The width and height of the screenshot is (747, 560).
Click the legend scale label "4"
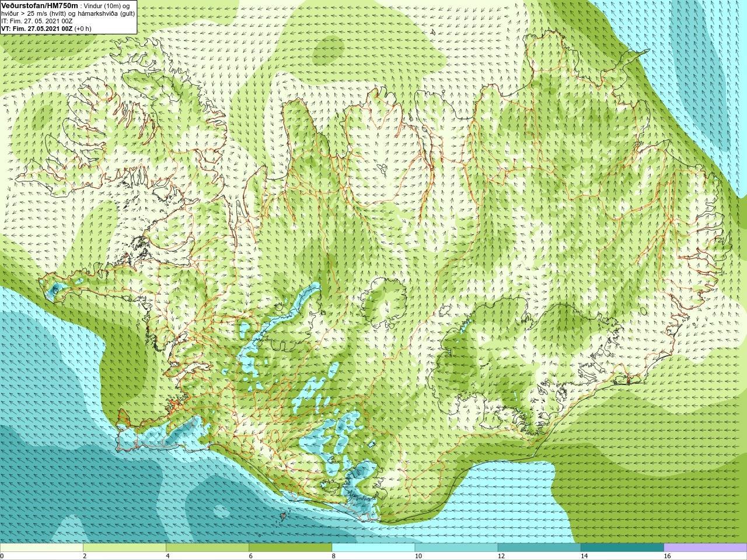click(x=167, y=556)
